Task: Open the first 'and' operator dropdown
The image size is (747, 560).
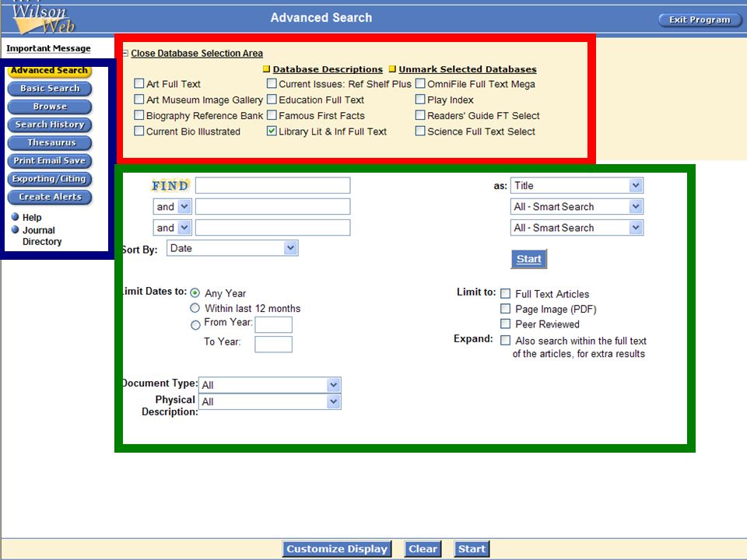Action: pyautogui.click(x=173, y=207)
